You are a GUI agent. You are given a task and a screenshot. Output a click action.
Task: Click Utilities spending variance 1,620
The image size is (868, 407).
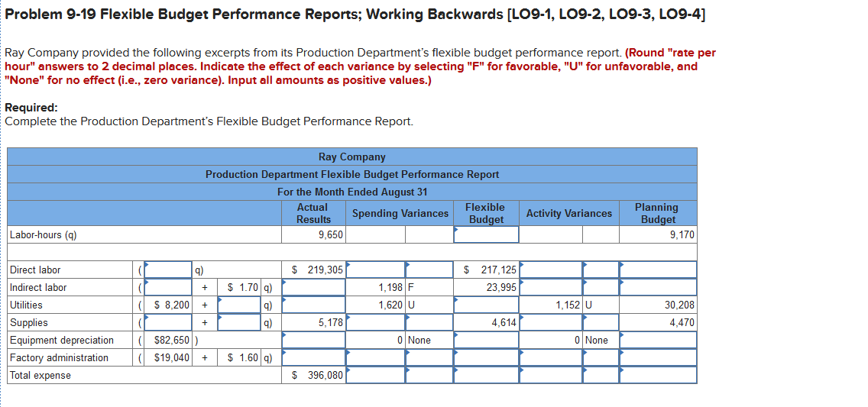(x=390, y=305)
